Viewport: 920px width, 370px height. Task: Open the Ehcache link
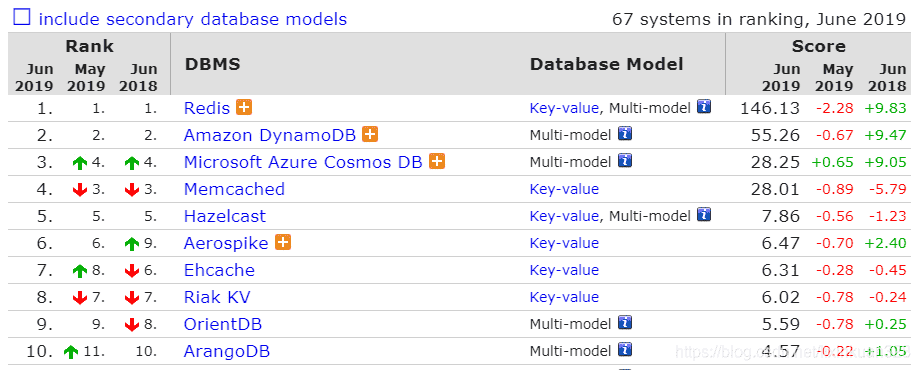[219, 270]
